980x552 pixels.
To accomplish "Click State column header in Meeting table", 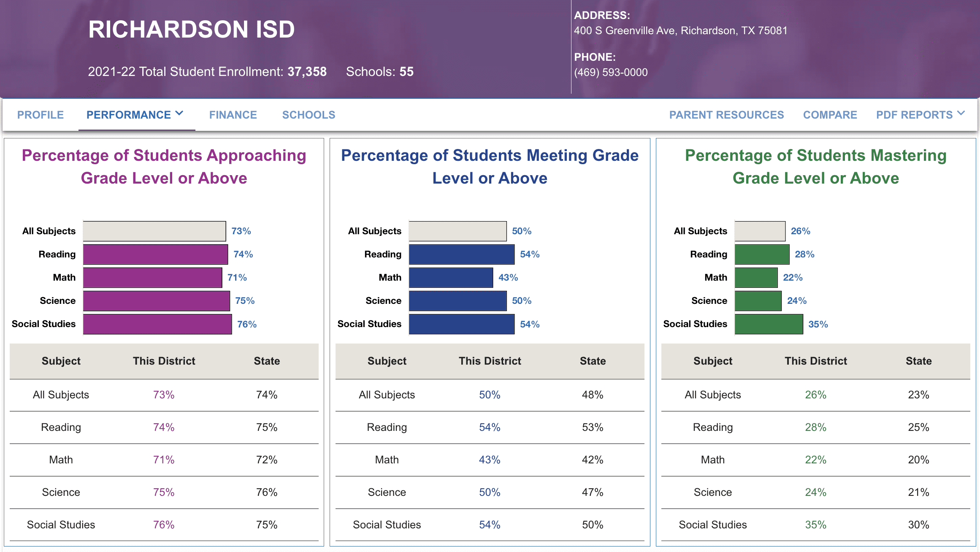I will [593, 361].
